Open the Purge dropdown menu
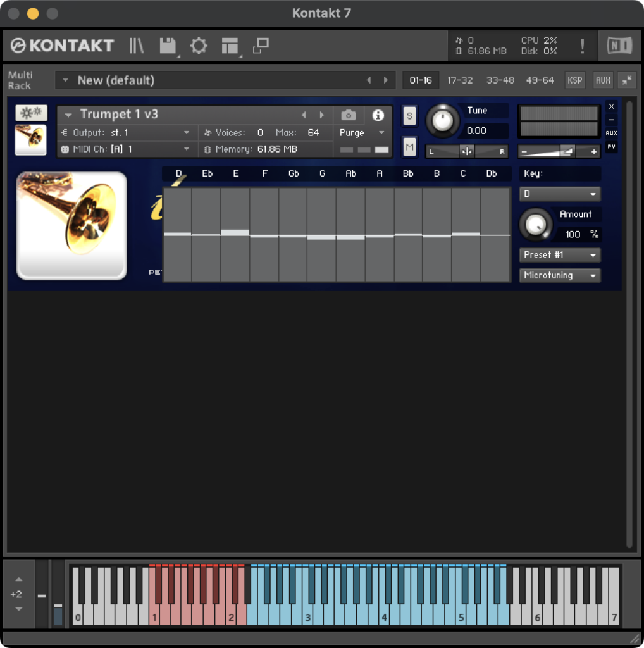Screen dimensions: 644x648 (362, 133)
